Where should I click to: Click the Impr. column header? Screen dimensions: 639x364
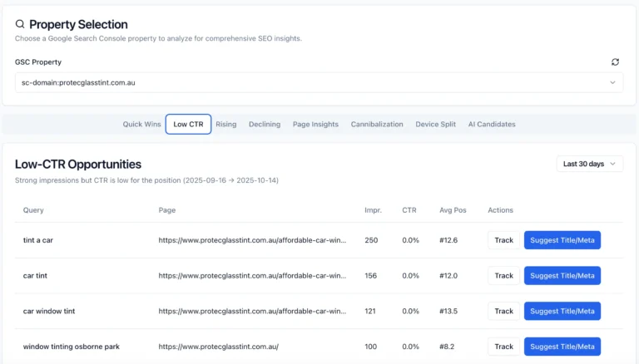click(x=373, y=210)
